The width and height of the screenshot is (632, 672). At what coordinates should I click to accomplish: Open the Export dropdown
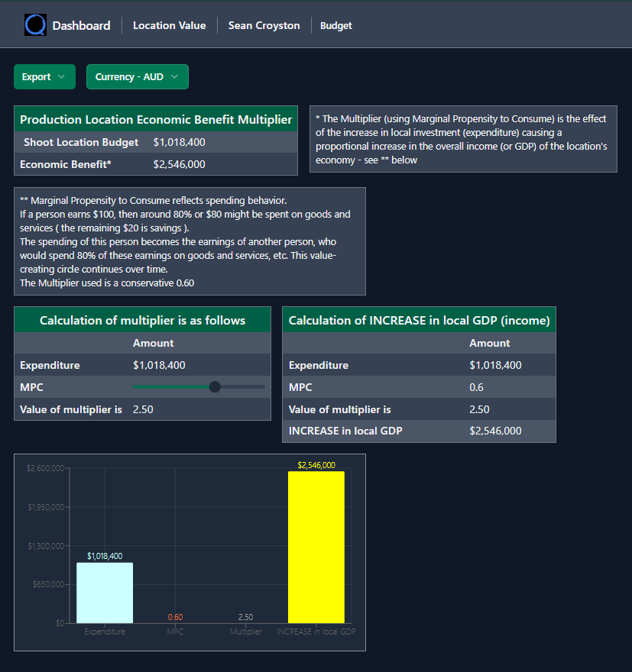44,76
